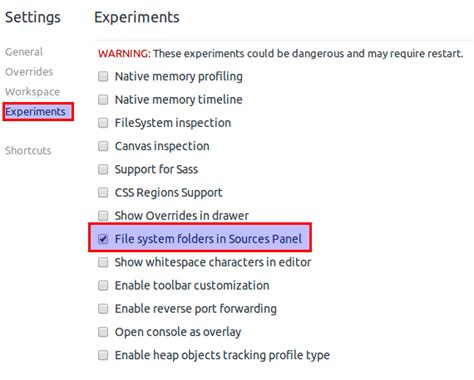Image resolution: width=474 pixels, height=380 pixels.
Task: Enable Show whitespace characters in editor
Action: click(103, 262)
